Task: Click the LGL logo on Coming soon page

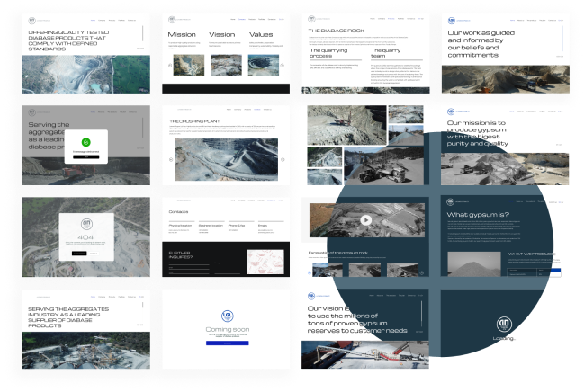Action: 227,316
